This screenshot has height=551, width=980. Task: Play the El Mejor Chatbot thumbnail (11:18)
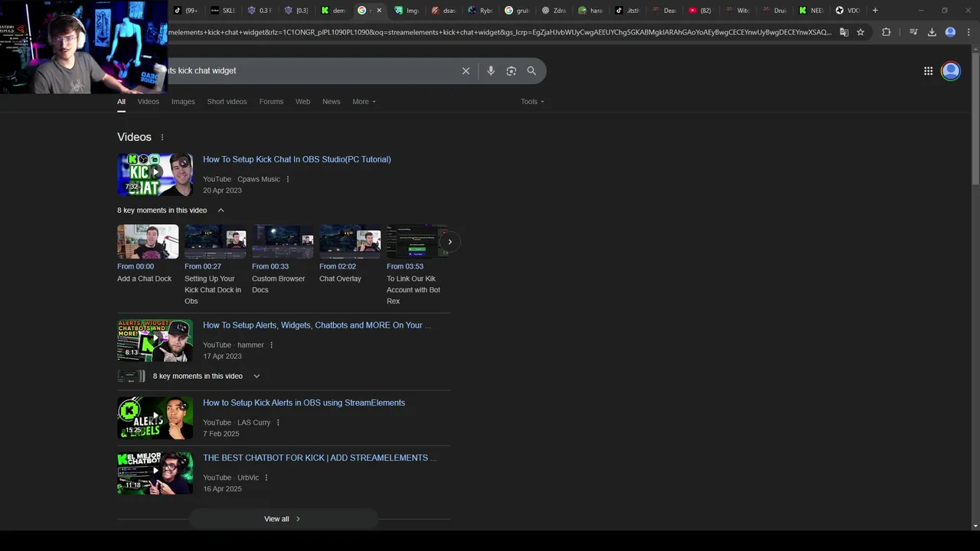coord(155,473)
